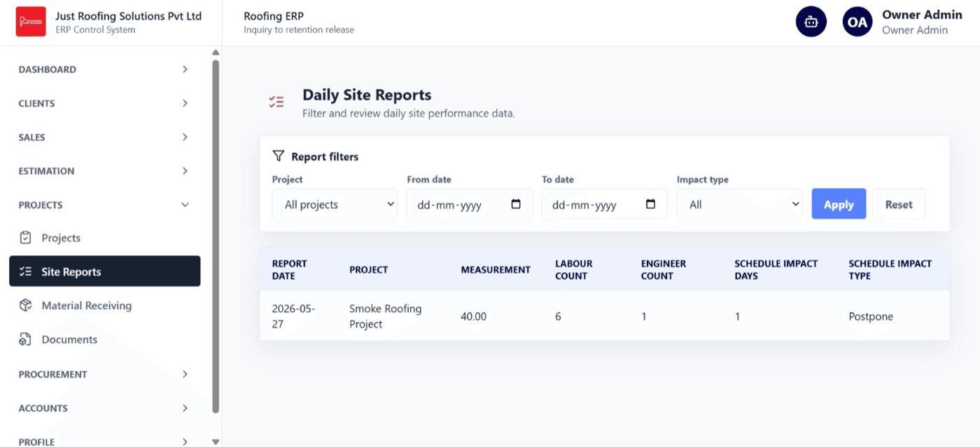Click the sidebar scrollbar down arrow
The image size is (980, 447).
pos(216,441)
